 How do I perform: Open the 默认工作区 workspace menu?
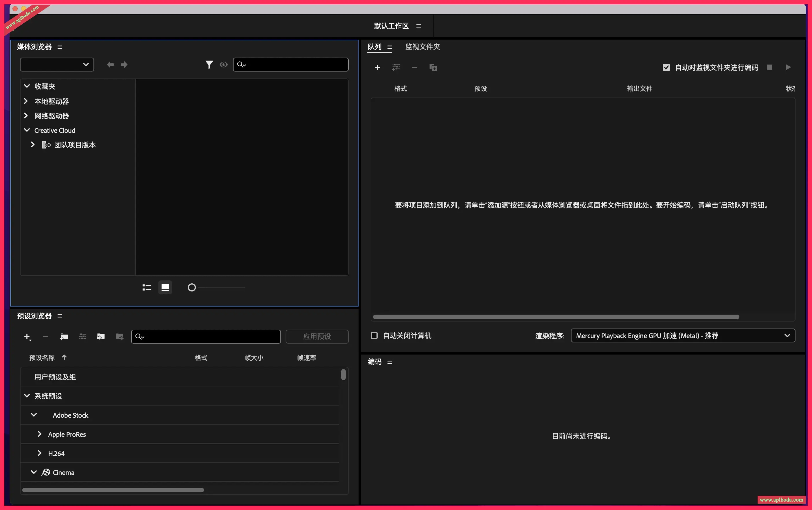click(x=418, y=26)
